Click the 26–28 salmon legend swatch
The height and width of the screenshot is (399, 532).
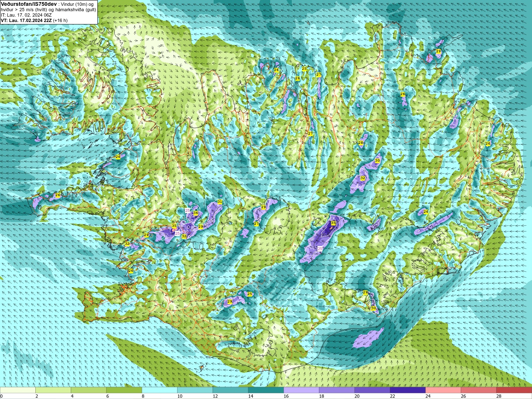(x=479, y=390)
